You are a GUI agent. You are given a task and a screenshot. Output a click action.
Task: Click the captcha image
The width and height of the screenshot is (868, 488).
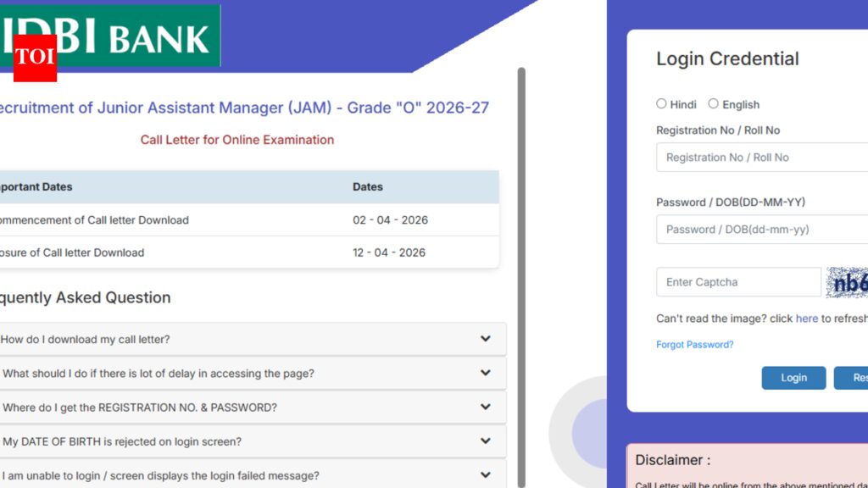coord(847,283)
